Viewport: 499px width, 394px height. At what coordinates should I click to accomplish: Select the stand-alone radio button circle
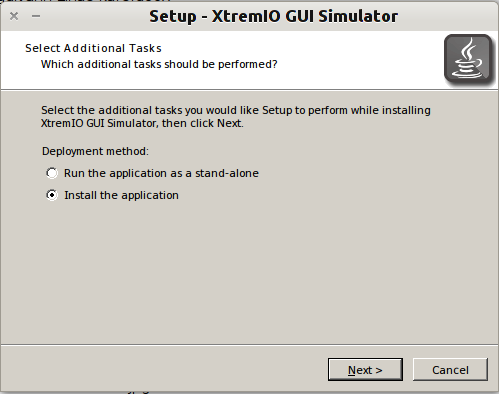pos(52,173)
